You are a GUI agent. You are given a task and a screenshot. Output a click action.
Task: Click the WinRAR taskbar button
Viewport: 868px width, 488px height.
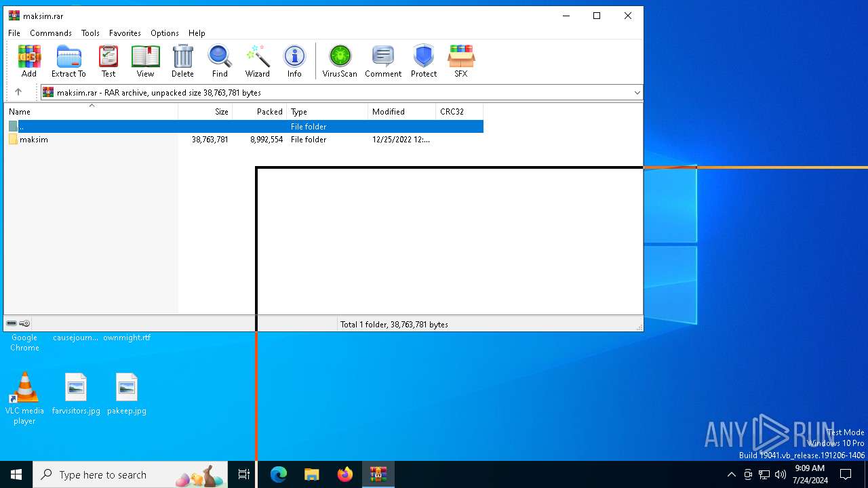click(378, 474)
